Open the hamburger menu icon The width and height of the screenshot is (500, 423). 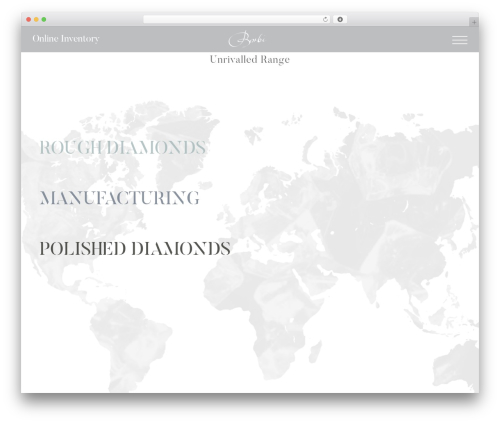pyautogui.click(x=459, y=40)
